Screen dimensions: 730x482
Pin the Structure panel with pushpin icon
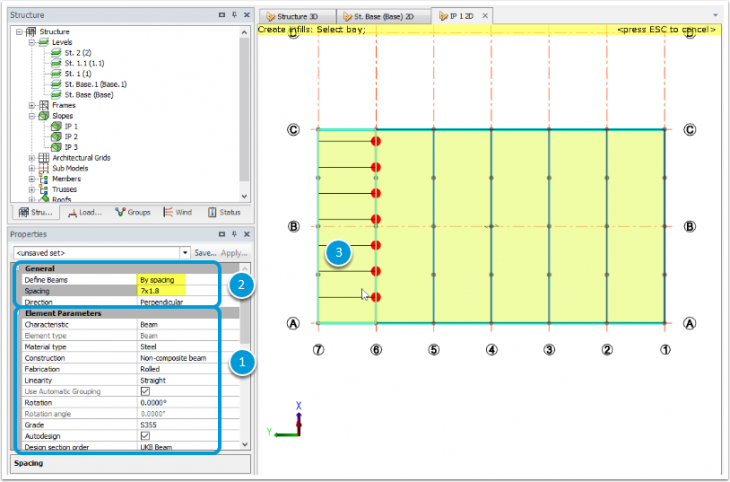pos(233,16)
